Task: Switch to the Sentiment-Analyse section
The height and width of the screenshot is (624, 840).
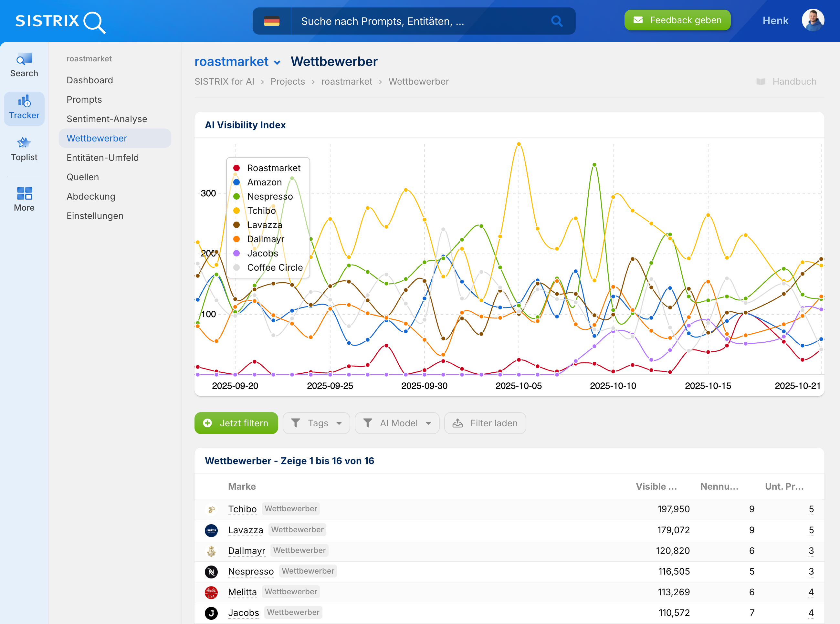Action: click(107, 119)
